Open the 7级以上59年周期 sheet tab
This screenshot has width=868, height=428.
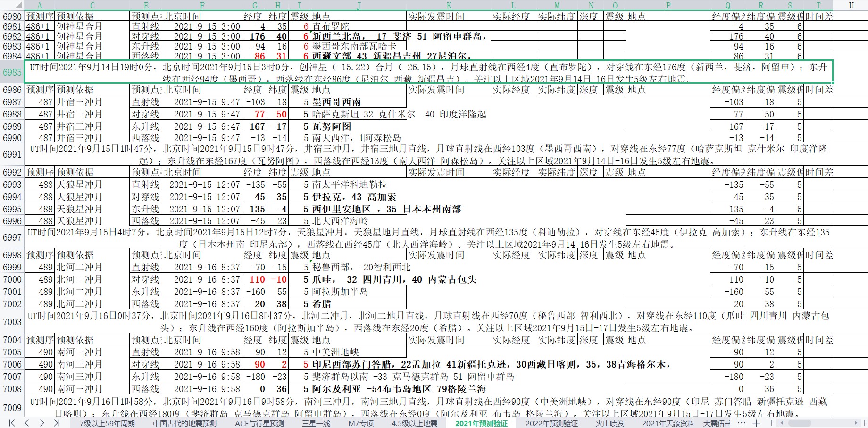coord(107,423)
